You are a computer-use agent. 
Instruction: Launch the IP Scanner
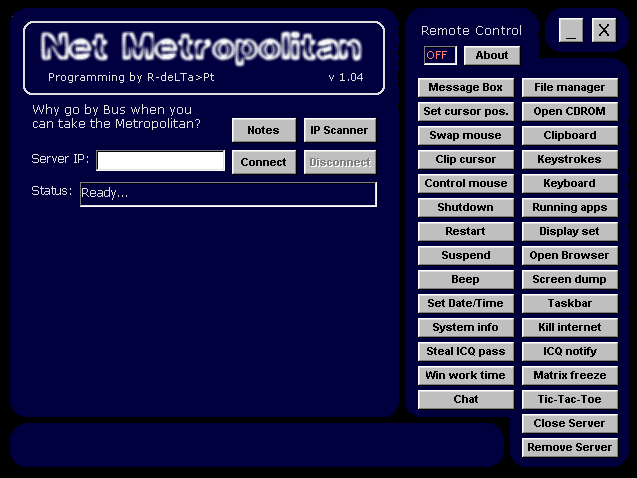point(339,130)
